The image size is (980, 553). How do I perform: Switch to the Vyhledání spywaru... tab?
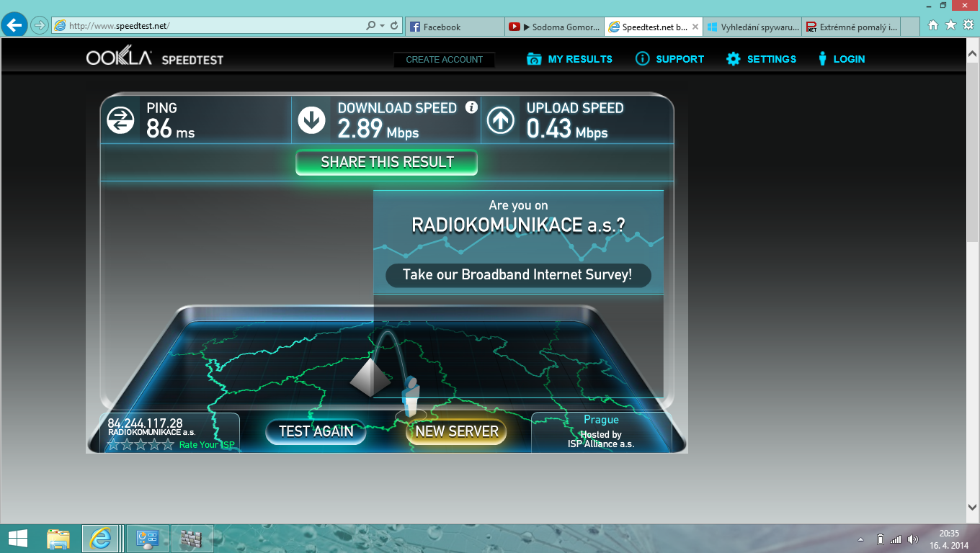[x=753, y=27]
